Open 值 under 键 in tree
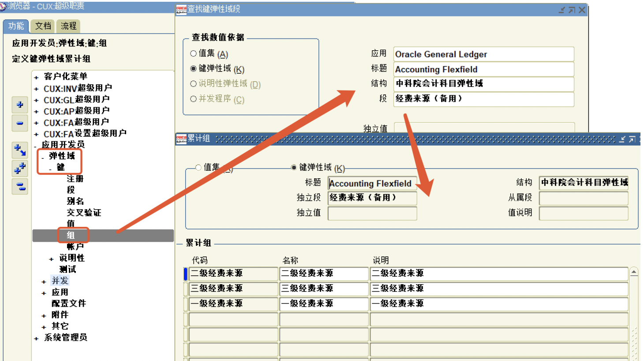644x361 pixels. [x=71, y=224]
